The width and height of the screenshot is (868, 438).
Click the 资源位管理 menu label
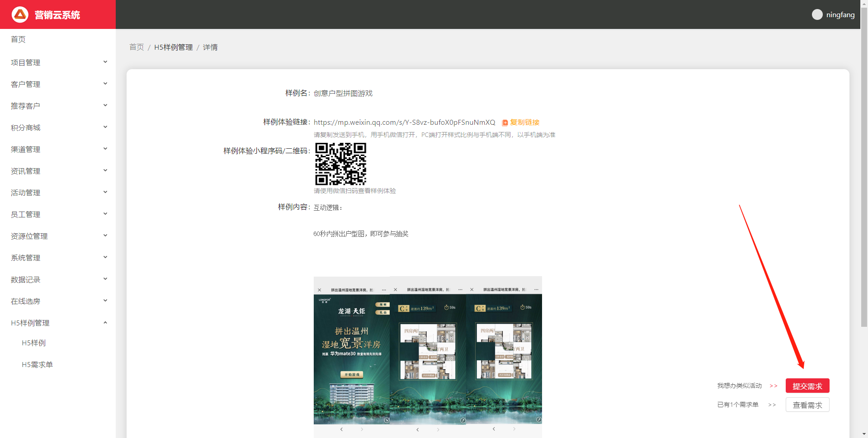coord(29,236)
